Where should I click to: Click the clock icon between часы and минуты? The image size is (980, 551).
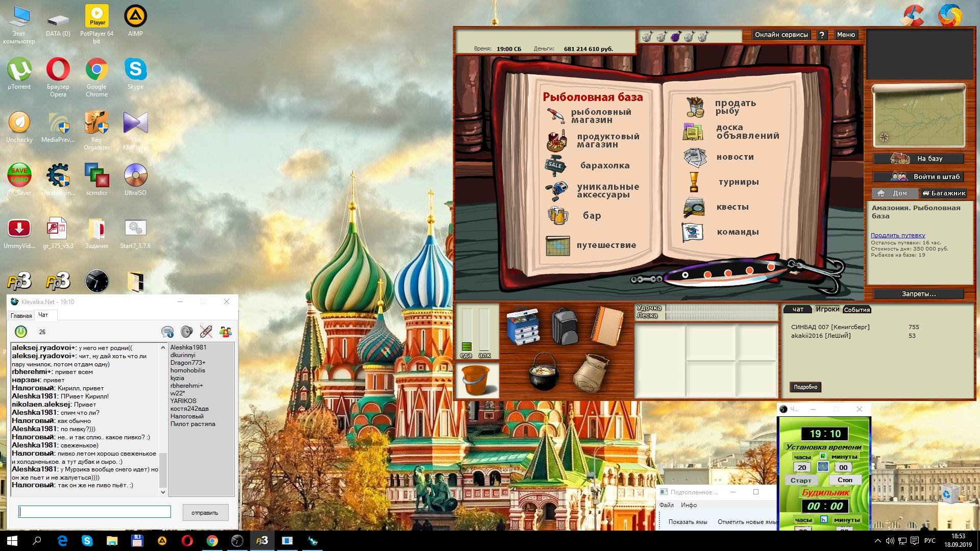click(823, 466)
